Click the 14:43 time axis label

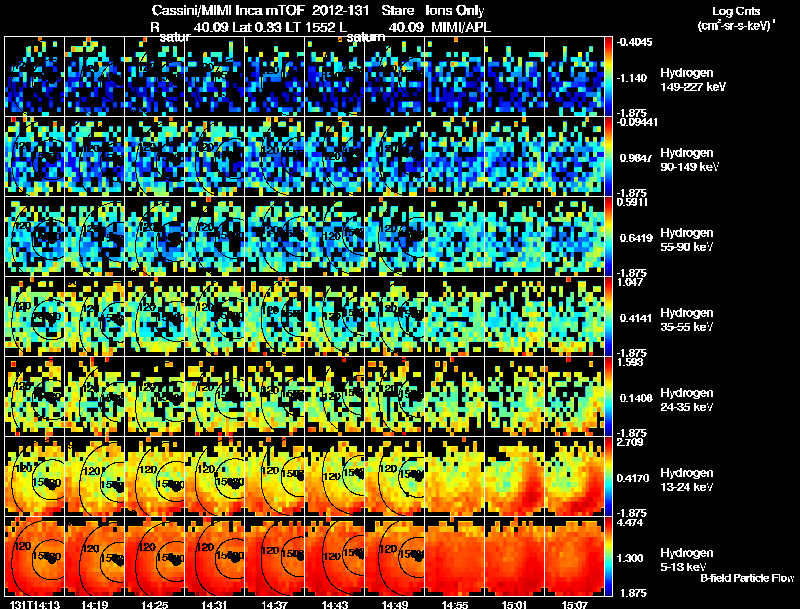(x=335, y=604)
